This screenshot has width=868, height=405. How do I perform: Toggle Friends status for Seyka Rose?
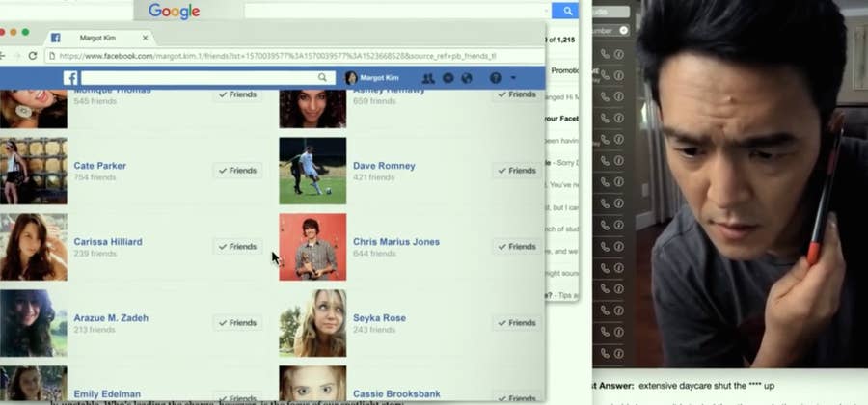click(x=517, y=323)
